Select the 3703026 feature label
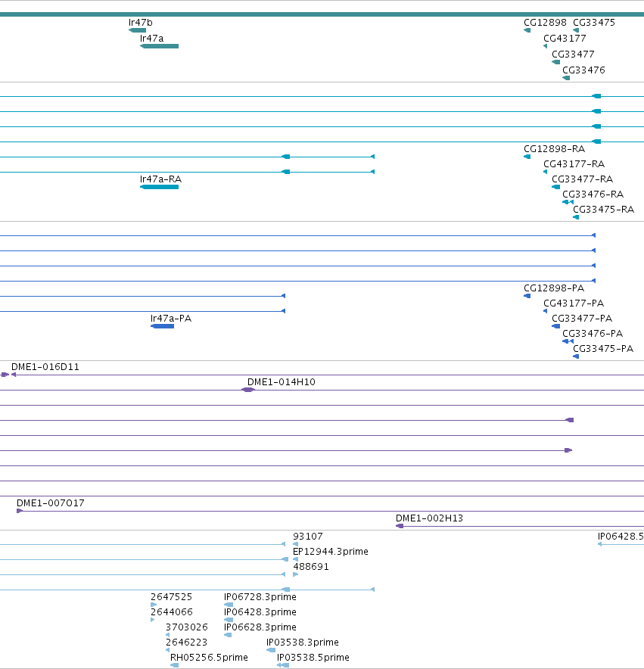 coord(186,627)
